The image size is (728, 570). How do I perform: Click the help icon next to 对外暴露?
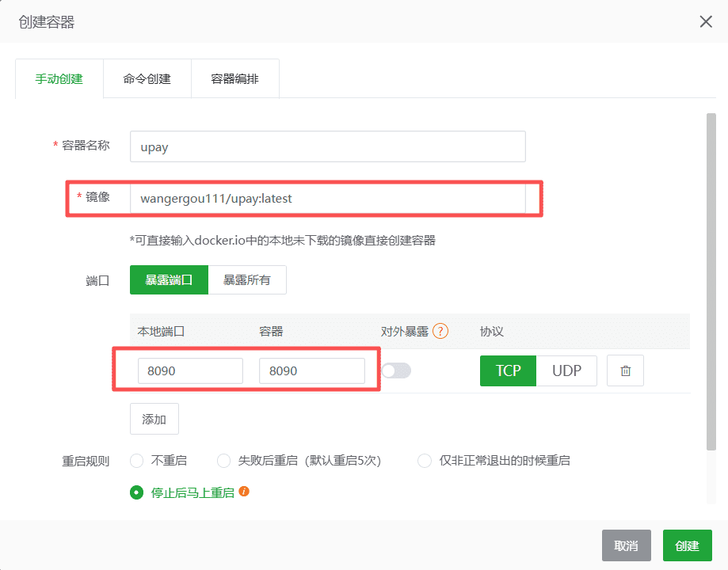(440, 331)
